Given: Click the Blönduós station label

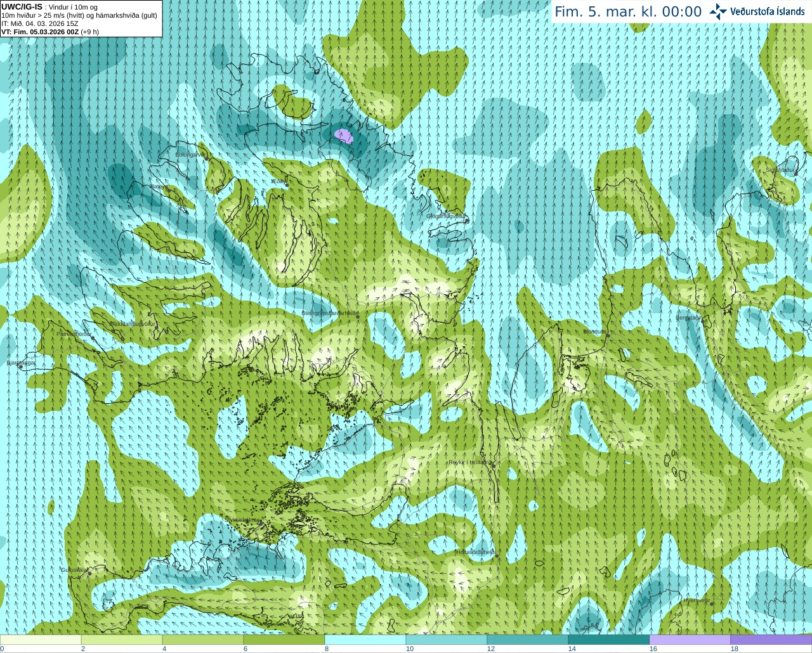Looking at the screenshot, I should pos(594,332).
